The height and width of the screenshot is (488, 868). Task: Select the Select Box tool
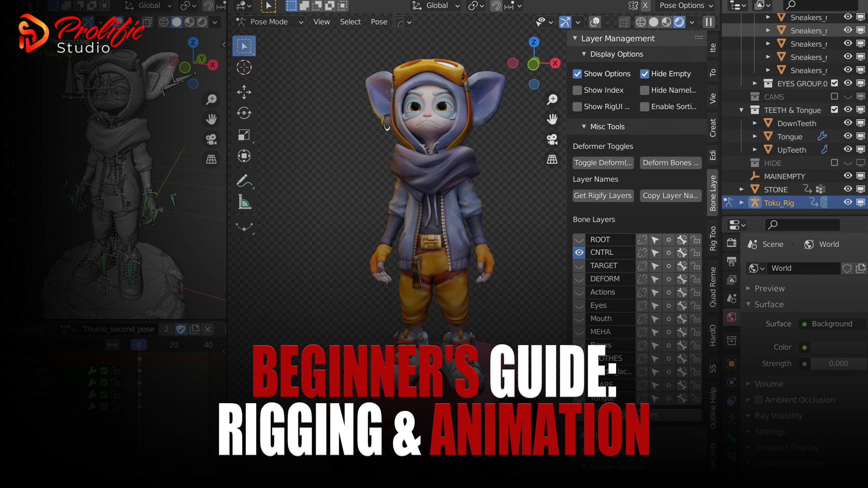point(244,46)
